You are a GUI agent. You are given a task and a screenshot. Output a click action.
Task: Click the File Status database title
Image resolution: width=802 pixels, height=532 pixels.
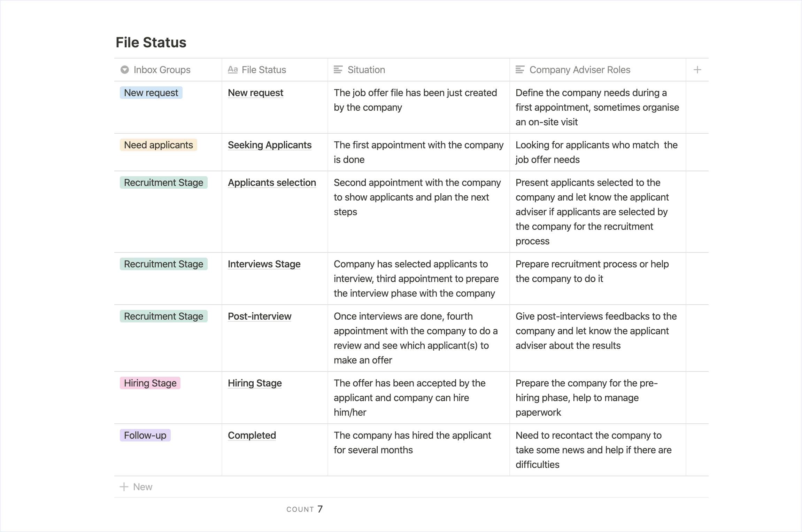click(151, 42)
